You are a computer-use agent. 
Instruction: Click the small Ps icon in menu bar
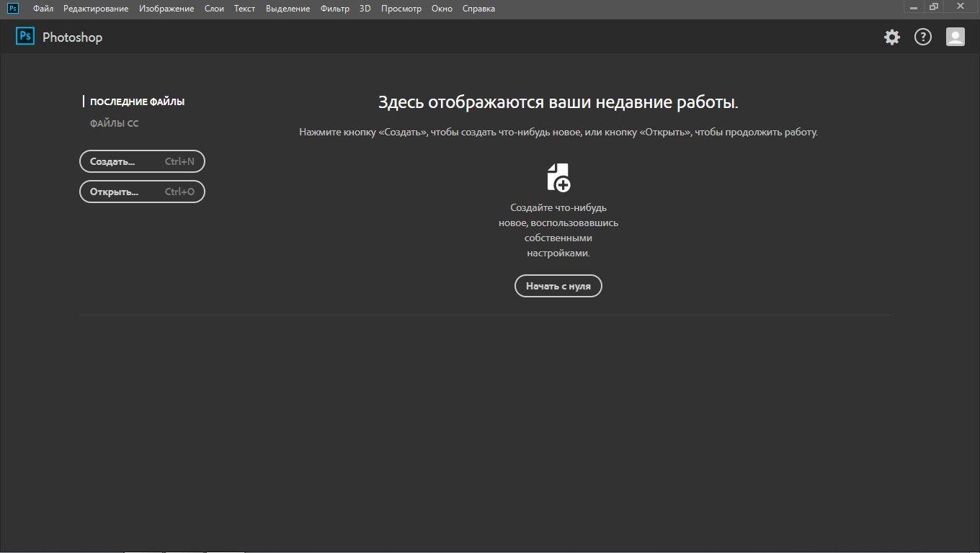pos(13,9)
